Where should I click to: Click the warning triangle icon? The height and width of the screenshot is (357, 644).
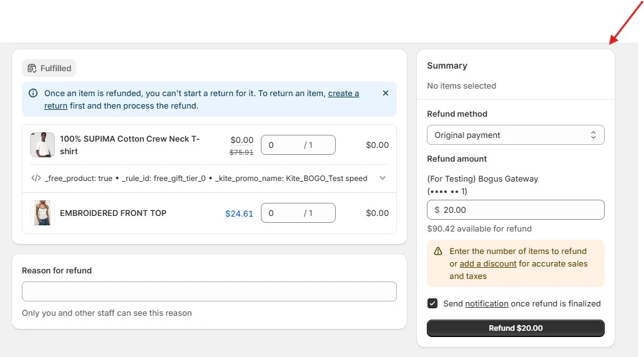click(x=438, y=251)
